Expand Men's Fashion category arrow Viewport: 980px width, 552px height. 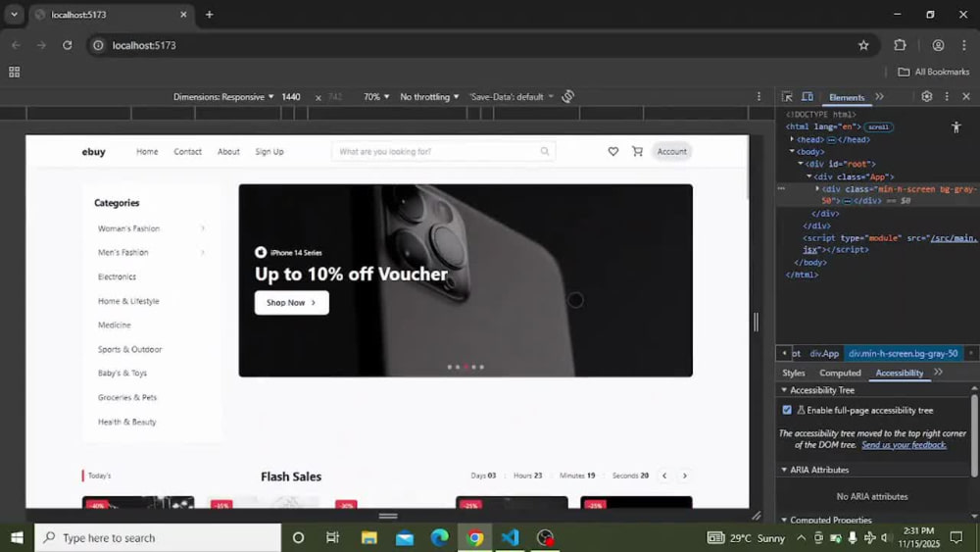click(x=203, y=253)
